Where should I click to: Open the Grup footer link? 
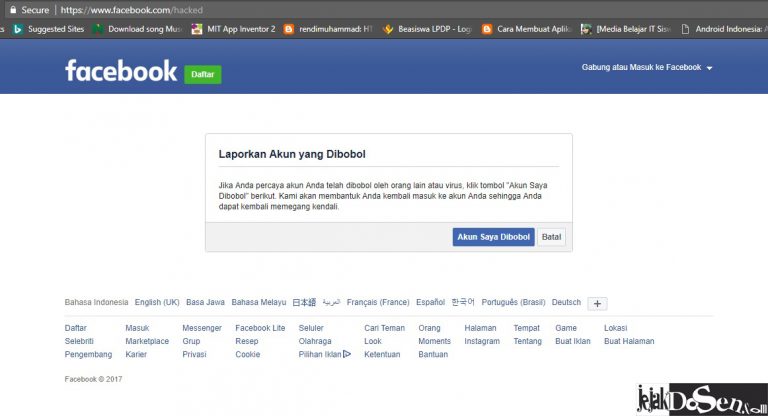(191, 341)
